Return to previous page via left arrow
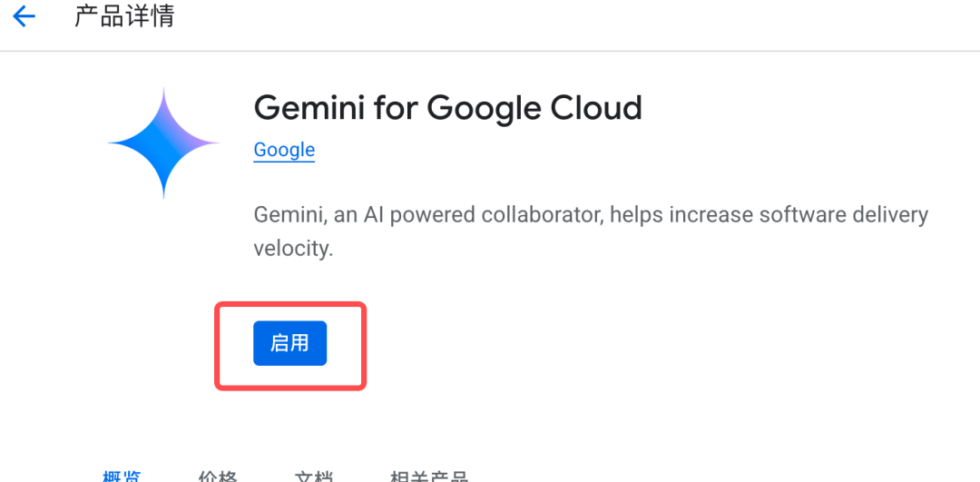Image resolution: width=980 pixels, height=482 pixels. (x=24, y=16)
